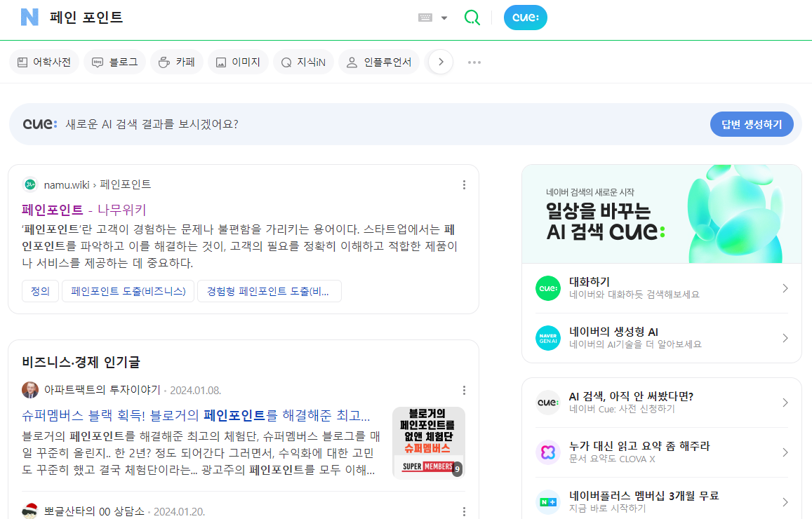Open the three-dot more tabs menu
This screenshot has height=519, width=812.
point(474,62)
